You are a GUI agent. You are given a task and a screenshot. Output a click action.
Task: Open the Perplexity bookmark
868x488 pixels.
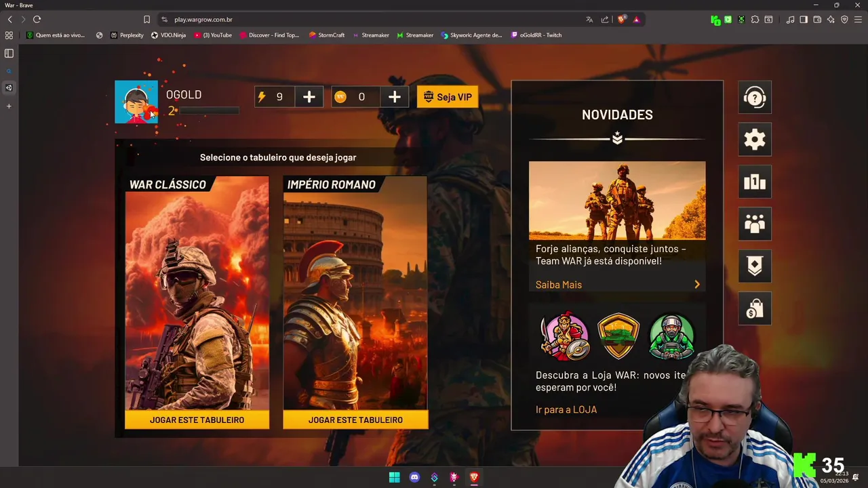pyautogui.click(x=127, y=35)
